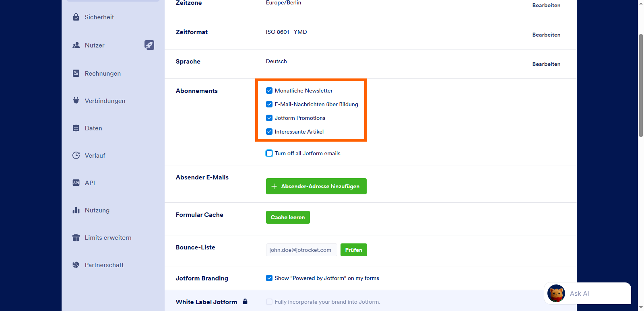Select the Nutzung bar chart icon
644x311 pixels.
click(x=76, y=210)
